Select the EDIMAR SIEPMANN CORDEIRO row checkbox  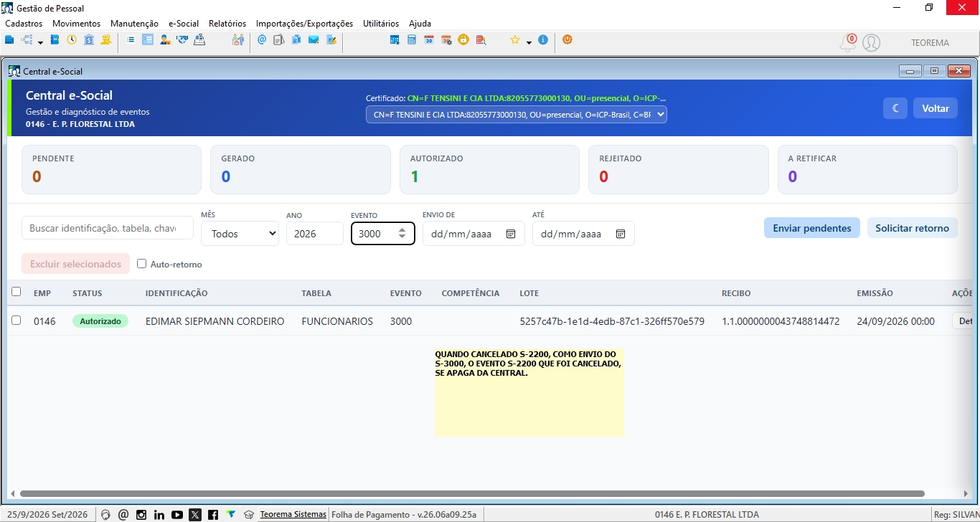17,321
